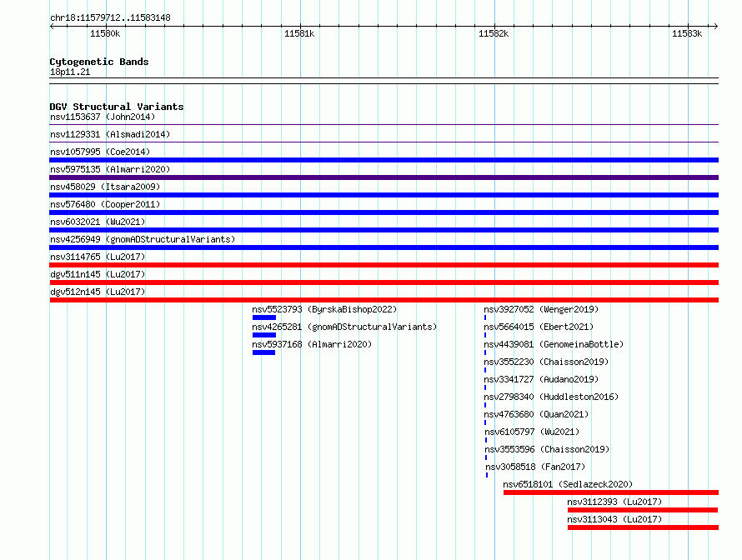
Task: Click the nsv6105797 (Wu2021) label
Action: tap(532, 432)
